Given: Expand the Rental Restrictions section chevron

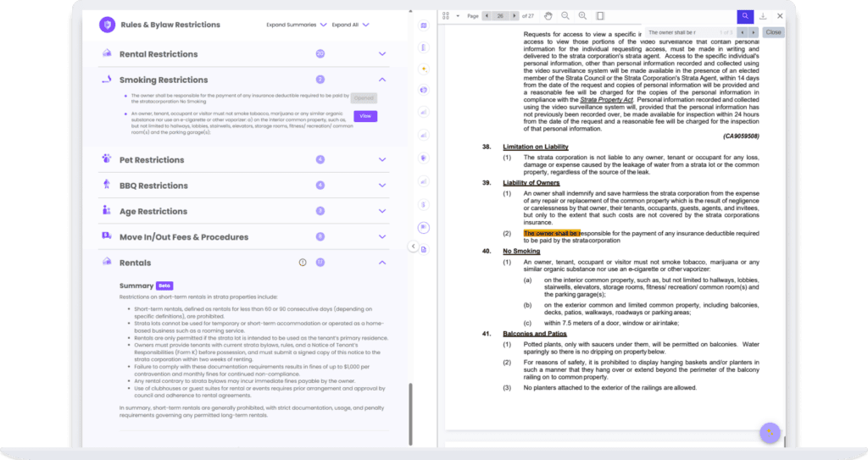Looking at the screenshot, I should (382, 53).
